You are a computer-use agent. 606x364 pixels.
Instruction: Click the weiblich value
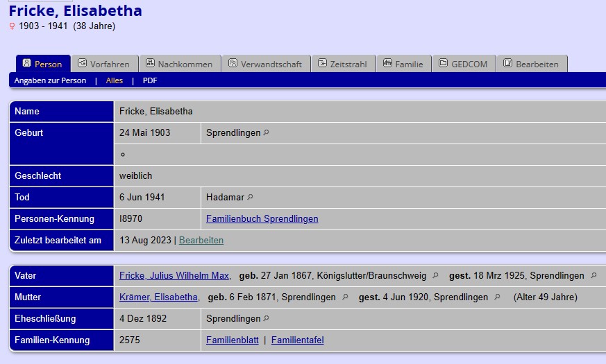pos(135,175)
